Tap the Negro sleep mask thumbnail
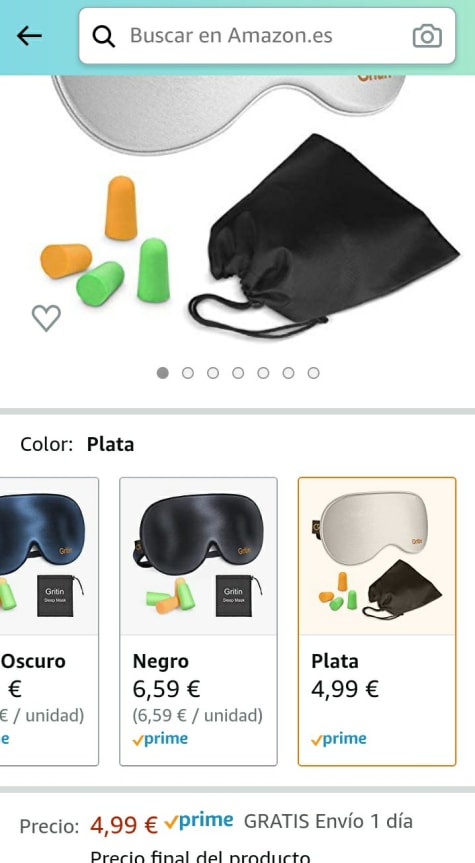 pyautogui.click(x=198, y=556)
